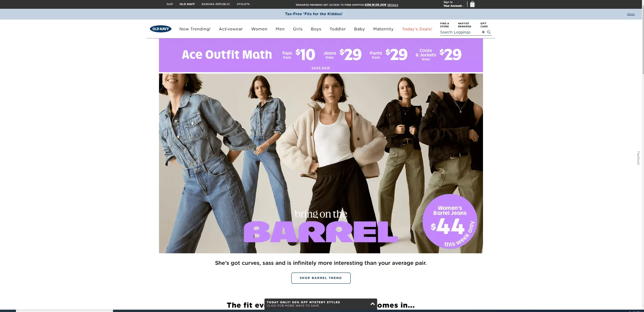Click the Women's Barrel Jeans $44 badge

point(450,221)
